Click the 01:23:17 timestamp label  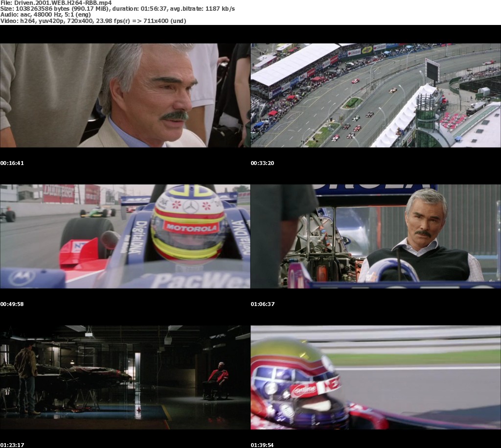(12, 445)
